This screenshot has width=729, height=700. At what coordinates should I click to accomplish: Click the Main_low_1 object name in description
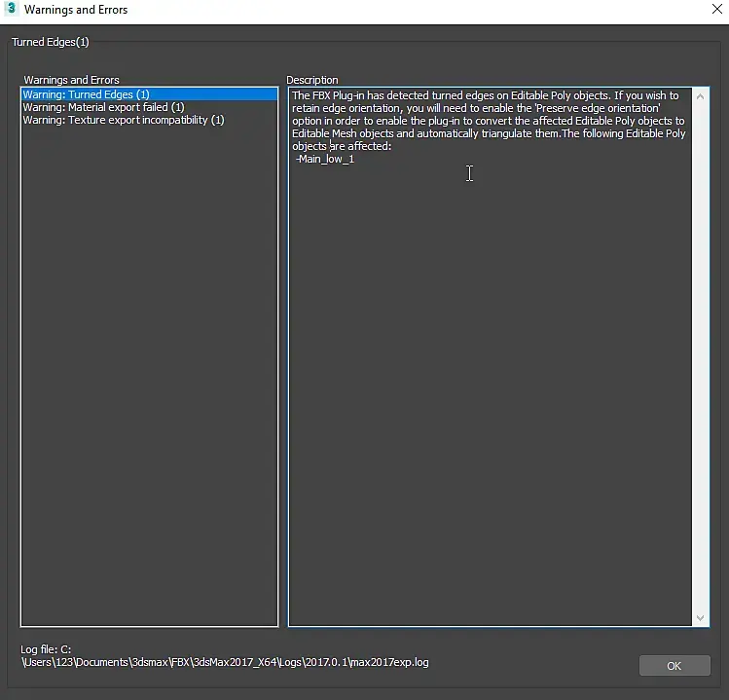pyautogui.click(x=325, y=159)
